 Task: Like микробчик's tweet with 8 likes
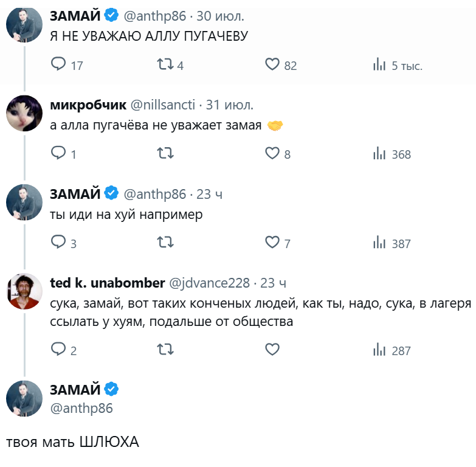point(272,153)
